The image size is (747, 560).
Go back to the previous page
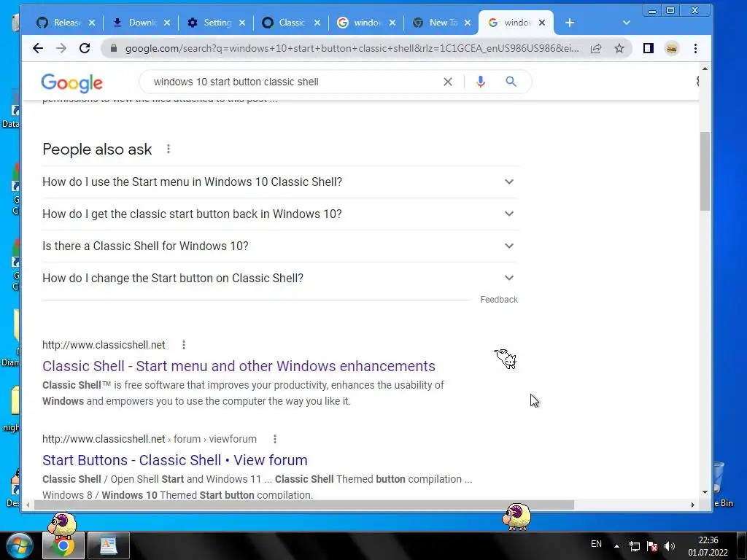point(38,48)
